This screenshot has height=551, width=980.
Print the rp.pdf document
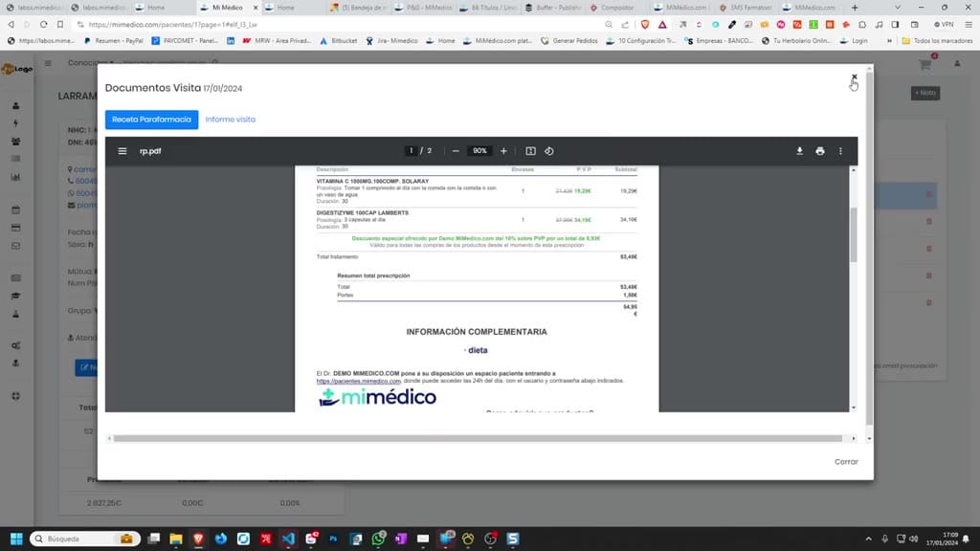(820, 151)
